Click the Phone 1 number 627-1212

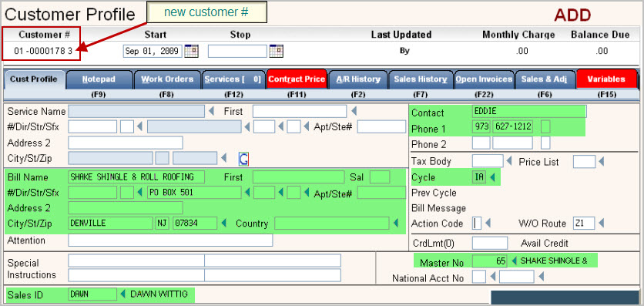[513, 127]
